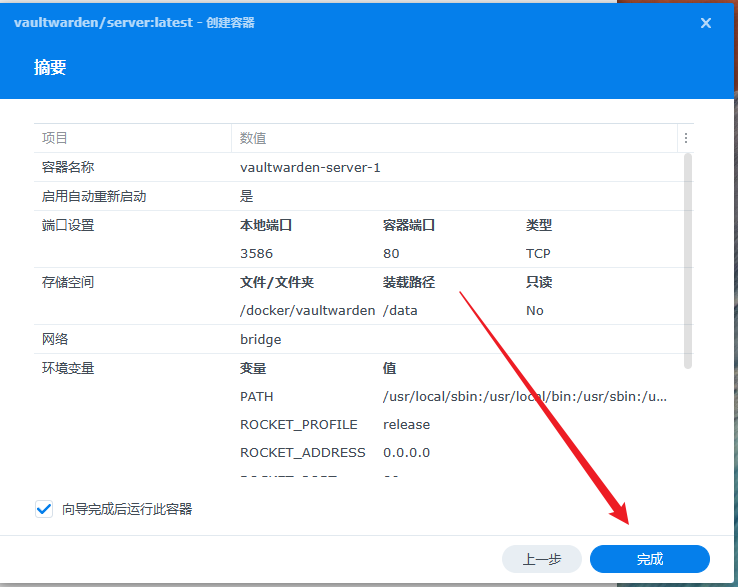
Task: Select the 启用自动重新启动 row
Action: tap(94, 196)
